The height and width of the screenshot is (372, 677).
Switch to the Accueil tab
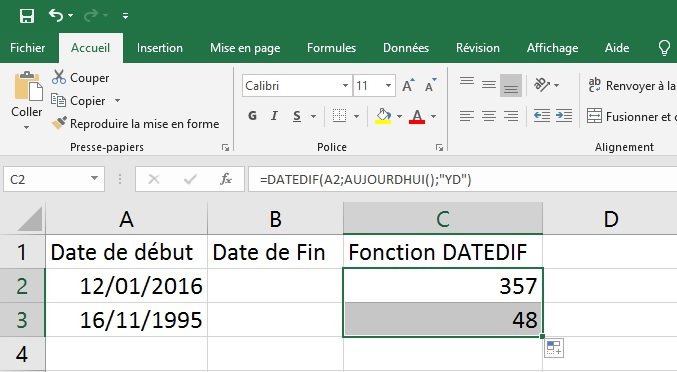pos(91,48)
